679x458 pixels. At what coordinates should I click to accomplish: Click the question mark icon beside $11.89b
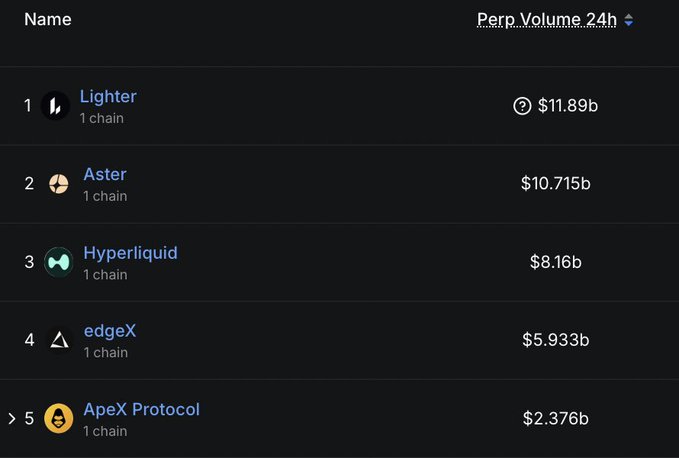click(522, 105)
